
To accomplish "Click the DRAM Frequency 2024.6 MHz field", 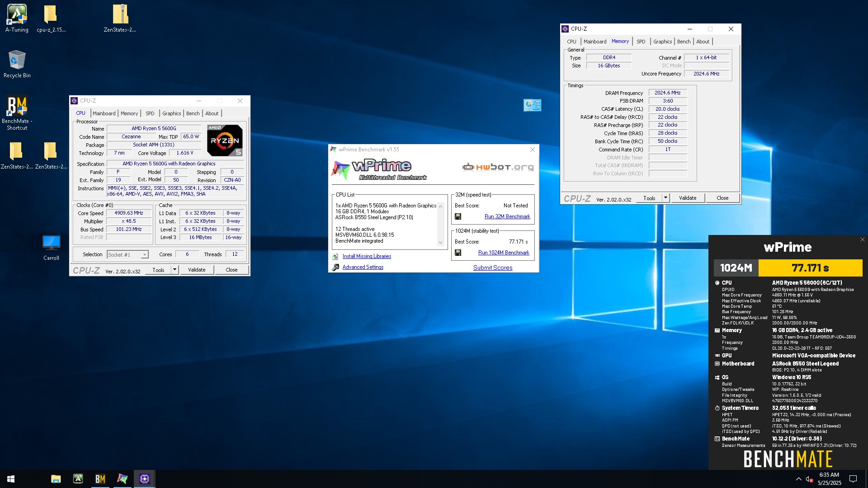I will [x=668, y=93].
